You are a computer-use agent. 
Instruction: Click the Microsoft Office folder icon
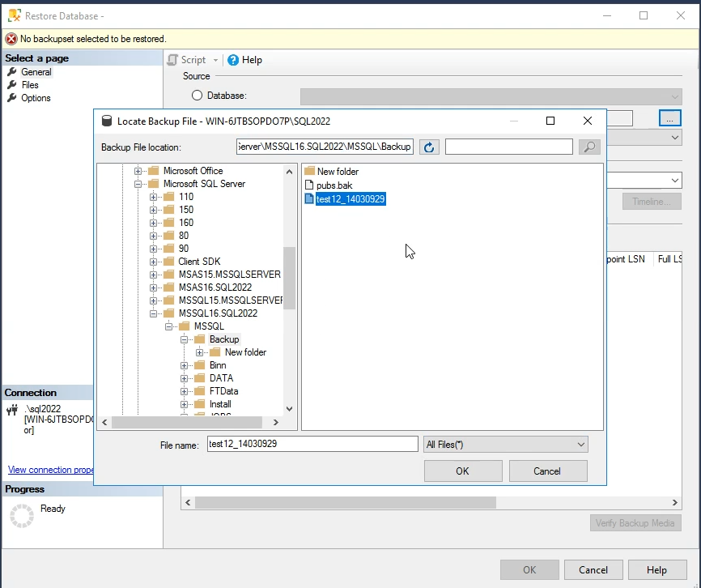point(153,171)
